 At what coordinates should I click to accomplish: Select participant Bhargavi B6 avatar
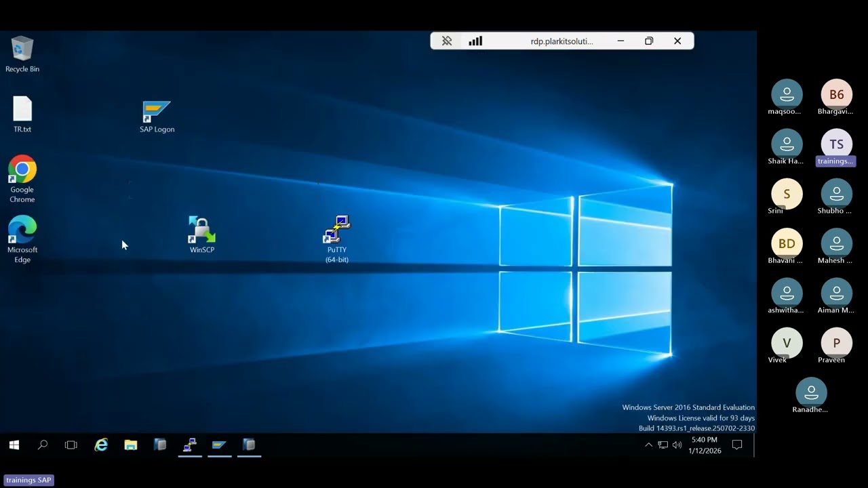pyautogui.click(x=836, y=94)
